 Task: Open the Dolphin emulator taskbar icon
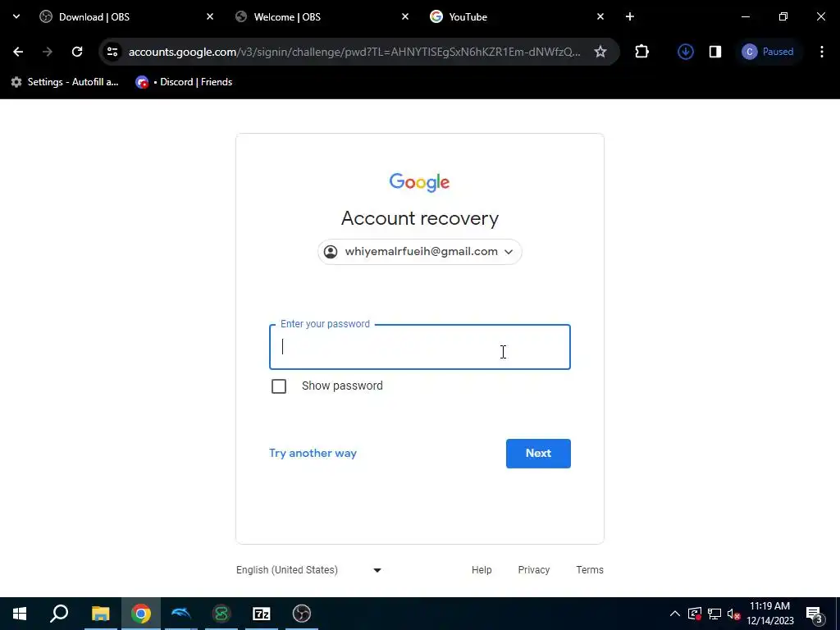coord(181,614)
